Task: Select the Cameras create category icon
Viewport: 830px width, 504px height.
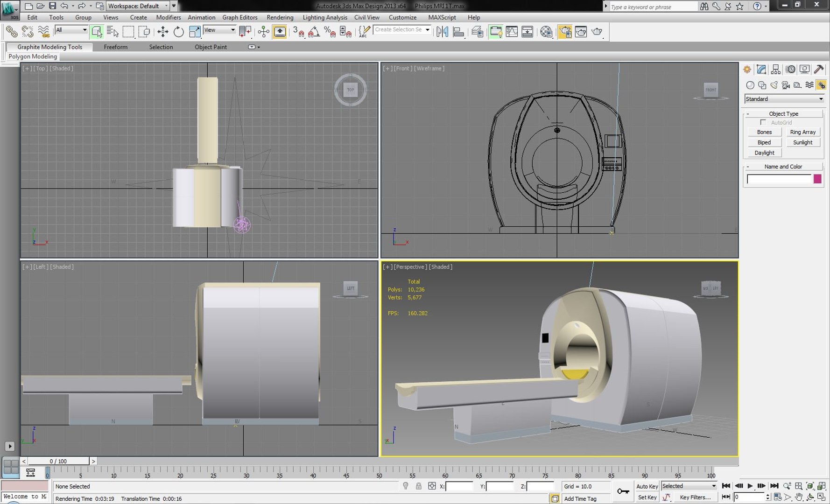Action: coord(786,85)
